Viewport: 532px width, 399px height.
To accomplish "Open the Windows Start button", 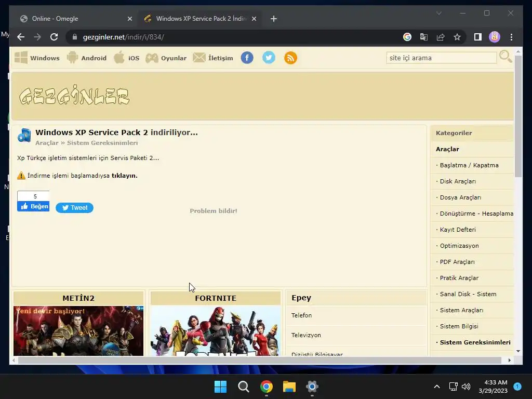I will tap(220, 387).
